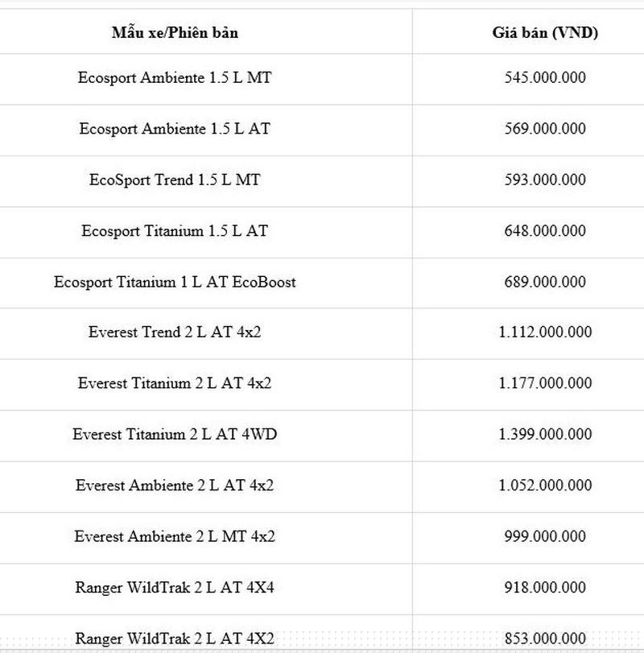The width and height of the screenshot is (644, 653).
Task: Click the 689.000.000 price cell
Action: pyautogui.click(x=545, y=282)
